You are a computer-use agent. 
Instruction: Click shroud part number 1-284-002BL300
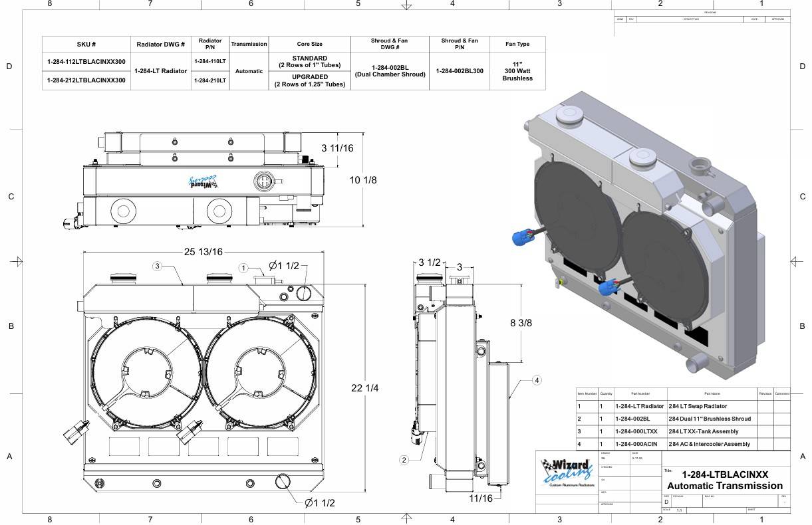coord(460,71)
